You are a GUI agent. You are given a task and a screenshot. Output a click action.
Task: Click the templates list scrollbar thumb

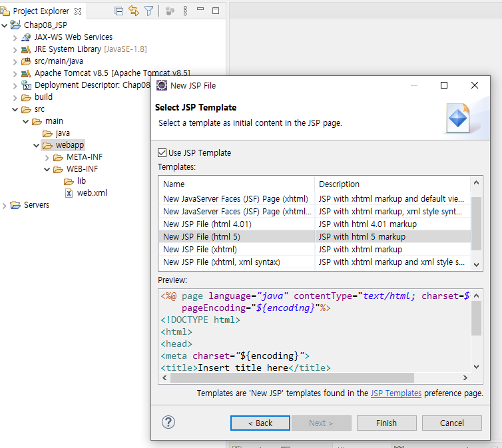point(477,224)
